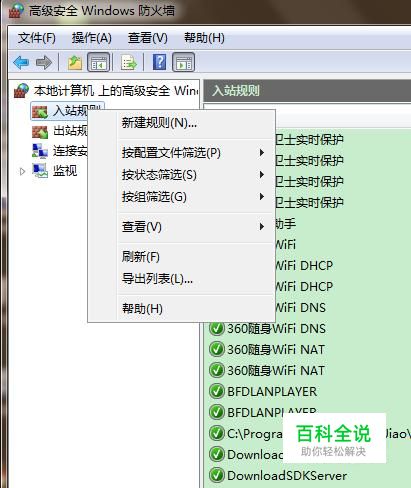Open the 查看(V) submenu arrow in context menu
411x488 pixels.
[x=262, y=227]
